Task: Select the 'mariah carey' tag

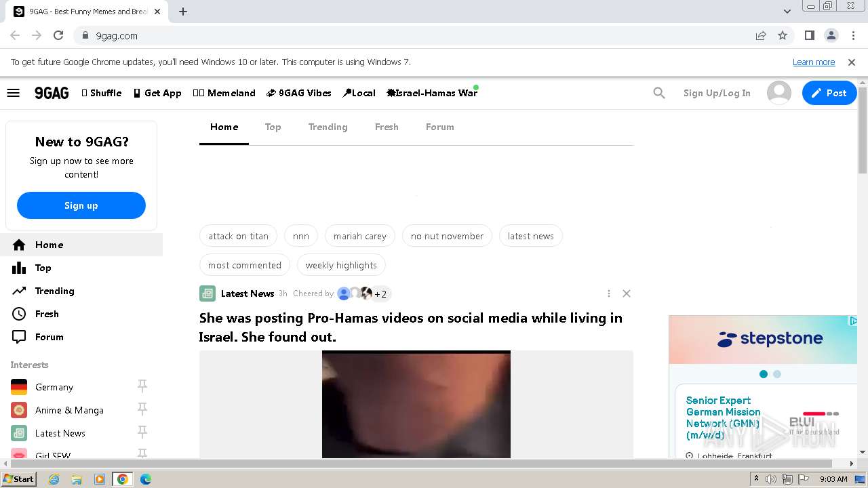Action: click(360, 236)
